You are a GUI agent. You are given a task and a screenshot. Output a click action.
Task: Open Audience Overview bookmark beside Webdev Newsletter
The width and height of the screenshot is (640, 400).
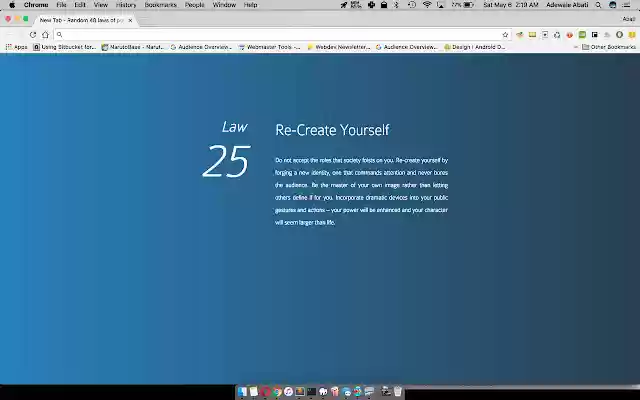point(407,47)
